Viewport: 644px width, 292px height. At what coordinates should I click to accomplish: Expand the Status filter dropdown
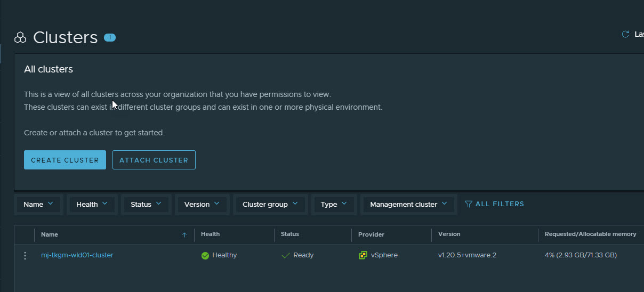pyautogui.click(x=146, y=205)
